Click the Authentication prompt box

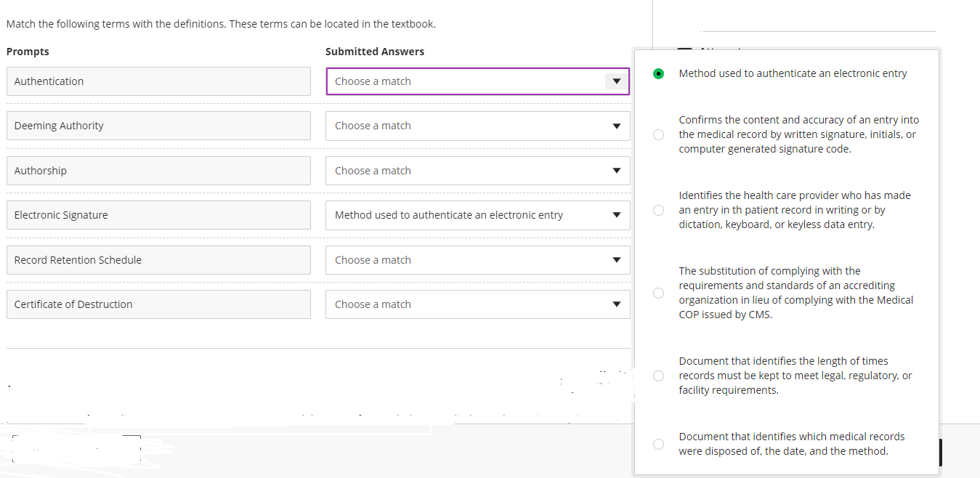point(158,81)
